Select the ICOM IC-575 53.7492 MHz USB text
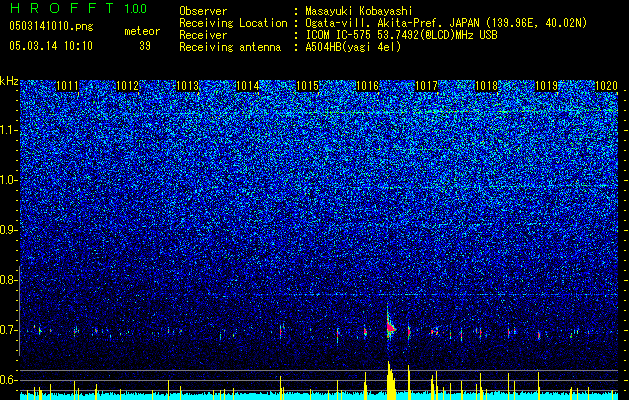This screenshot has height=400, width=629. [401, 35]
